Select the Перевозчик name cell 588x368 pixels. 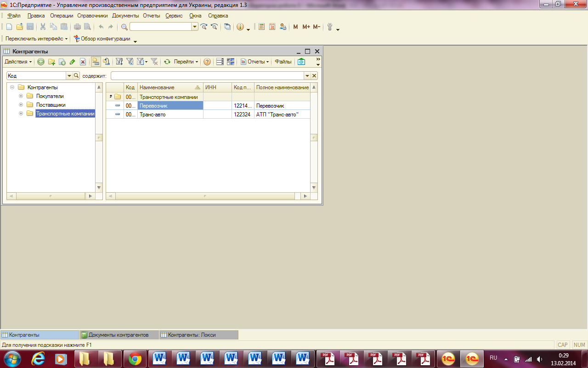click(170, 106)
